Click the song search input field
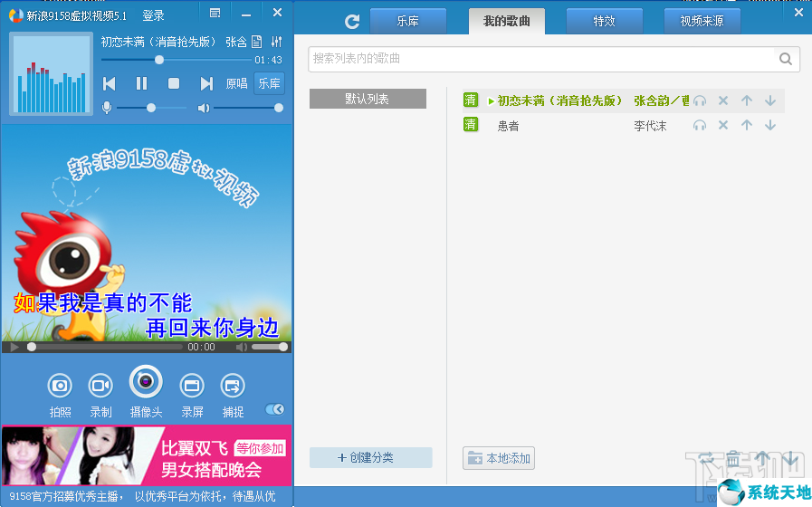Screen dimensions: 812x507 pyautogui.click(x=541, y=59)
